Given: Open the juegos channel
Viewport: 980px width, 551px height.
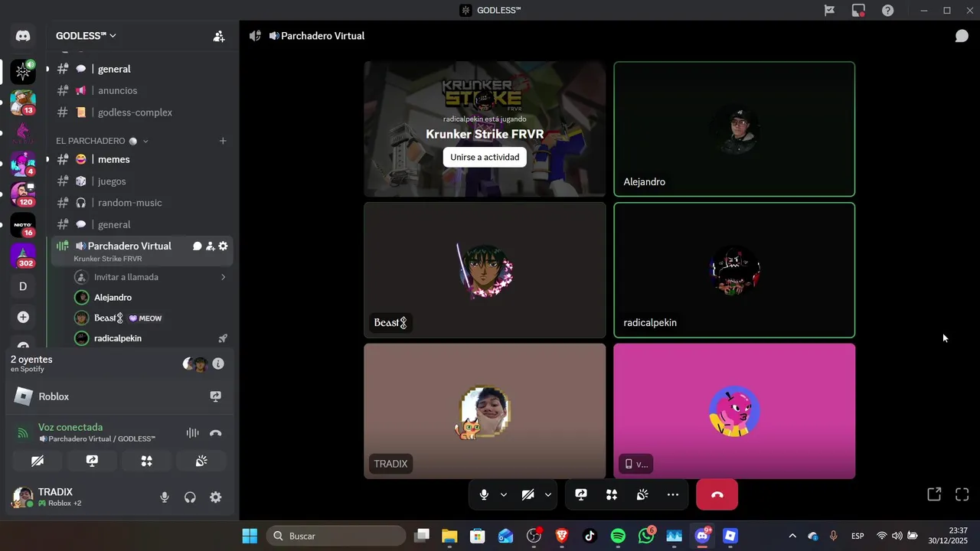Looking at the screenshot, I should coord(142,181).
